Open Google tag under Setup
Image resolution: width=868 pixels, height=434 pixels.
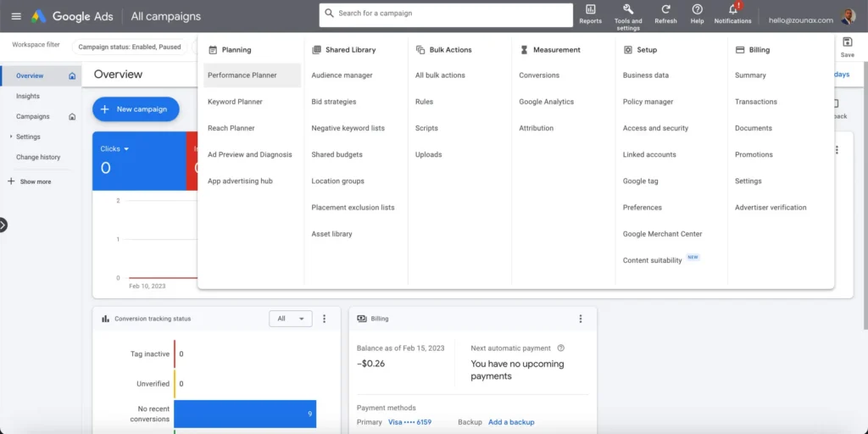(641, 181)
